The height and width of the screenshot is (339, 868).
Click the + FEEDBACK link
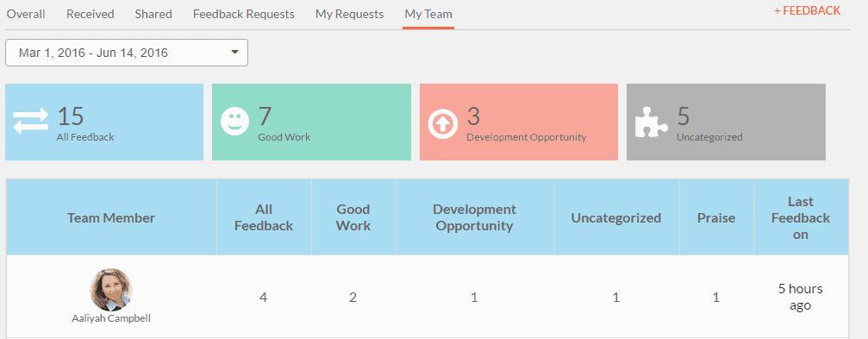(807, 10)
